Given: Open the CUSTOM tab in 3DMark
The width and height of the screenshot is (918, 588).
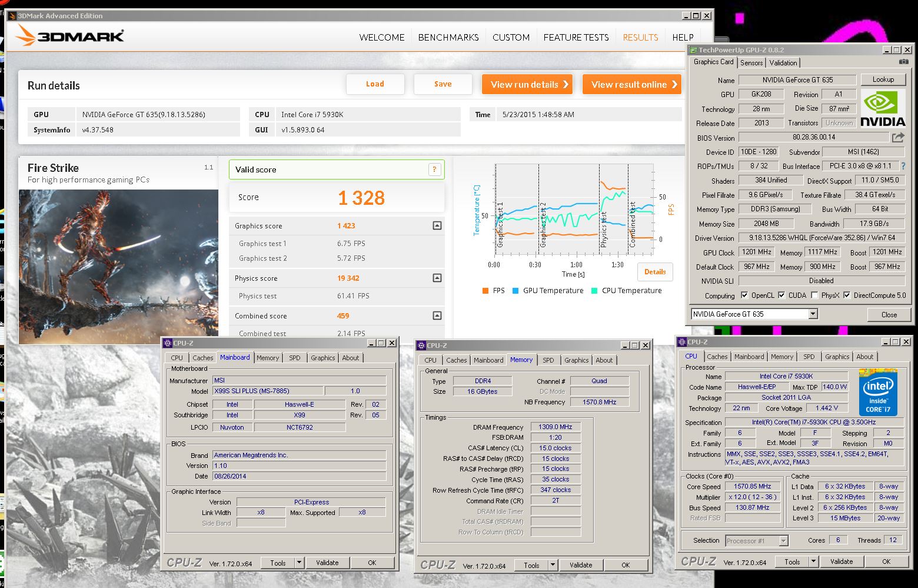Looking at the screenshot, I should [x=511, y=37].
